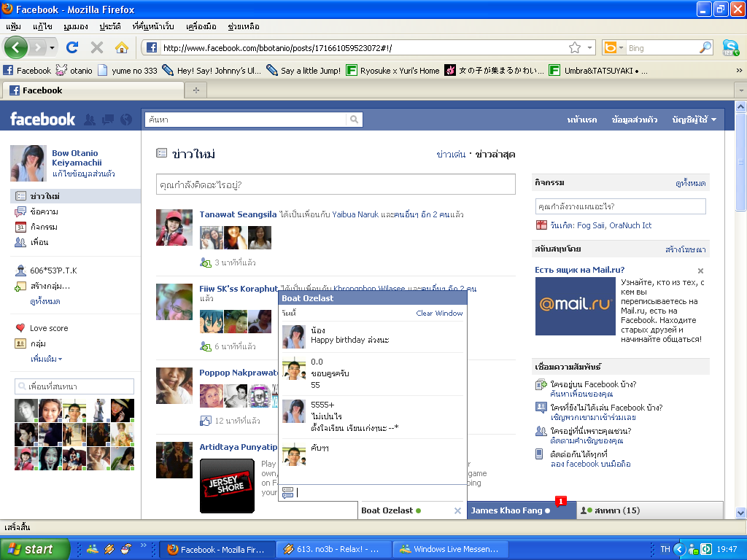The height and width of the screenshot is (560, 747).
Task: Open the แก้ไข menu
Action: coord(42,26)
